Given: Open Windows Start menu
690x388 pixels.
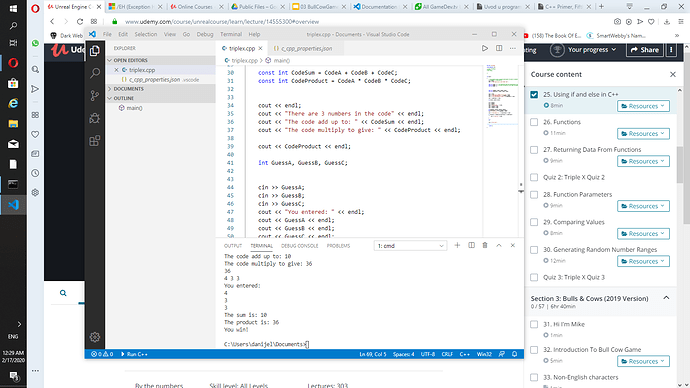Looking at the screenshot, I should coord(13,8).
